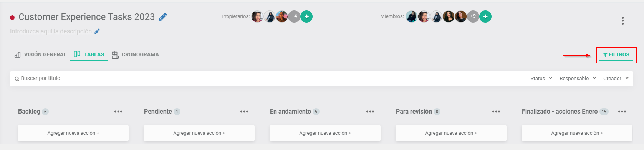Screen dimensions: 644x150
Task: Click the red project status dot
Action: 12,17
